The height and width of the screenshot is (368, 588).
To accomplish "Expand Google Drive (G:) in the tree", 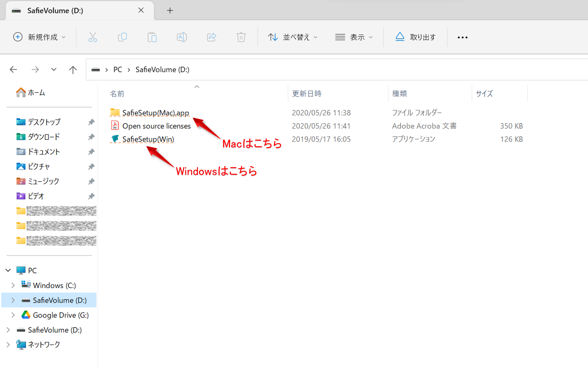I will (x=13, y=315).
